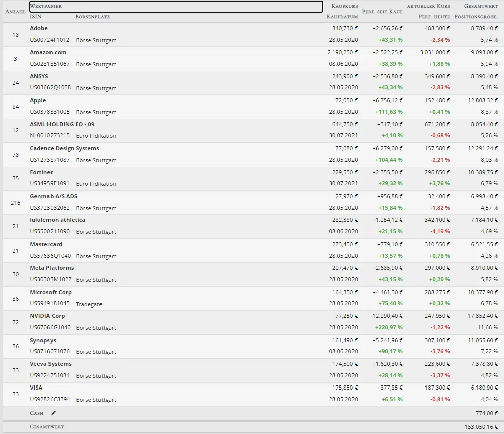The height and width of the screenshot is (434, 504).
Task: Select the NVIDIA Corp entry
Action: [47, 316]
